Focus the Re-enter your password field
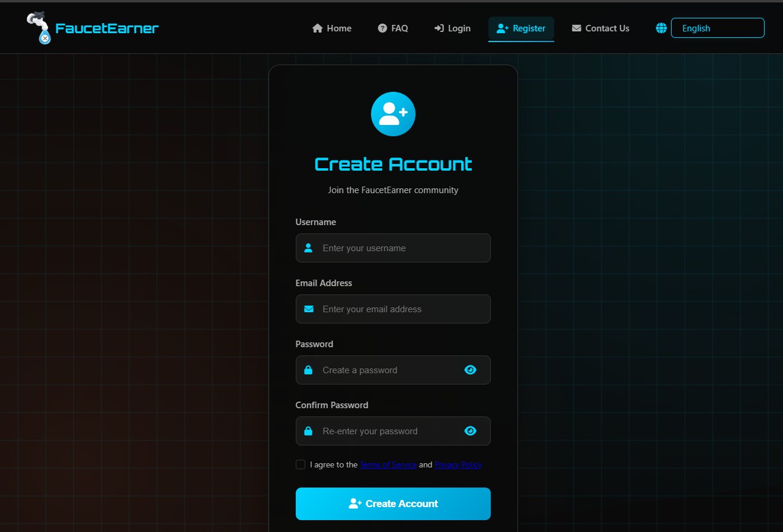This screenshot has height=532, width=783. [x=393, y=431]
